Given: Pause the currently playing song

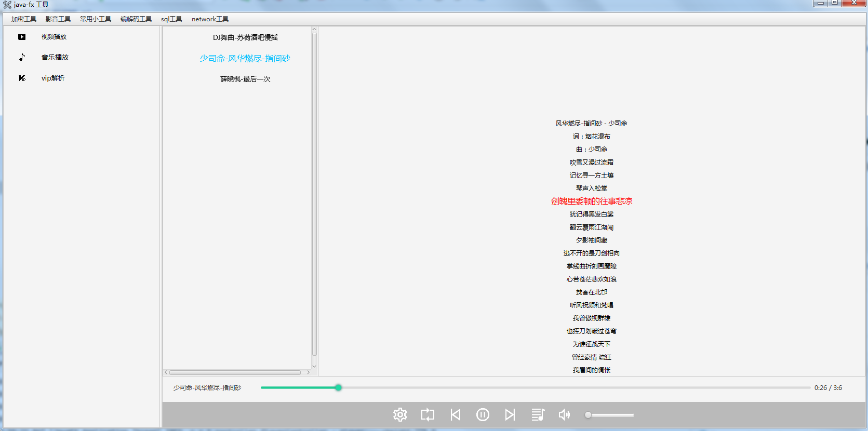Looking at the screenshot, I should [x=483, y=414].
